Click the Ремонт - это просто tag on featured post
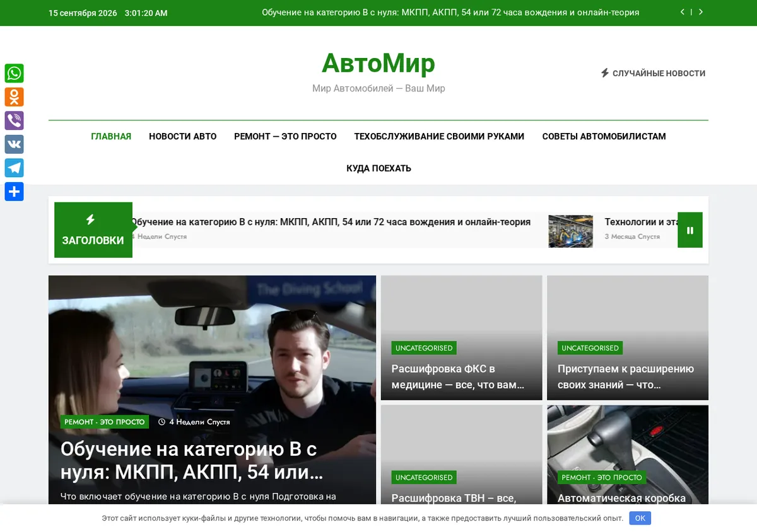The image size is (757, 532). 105,422
